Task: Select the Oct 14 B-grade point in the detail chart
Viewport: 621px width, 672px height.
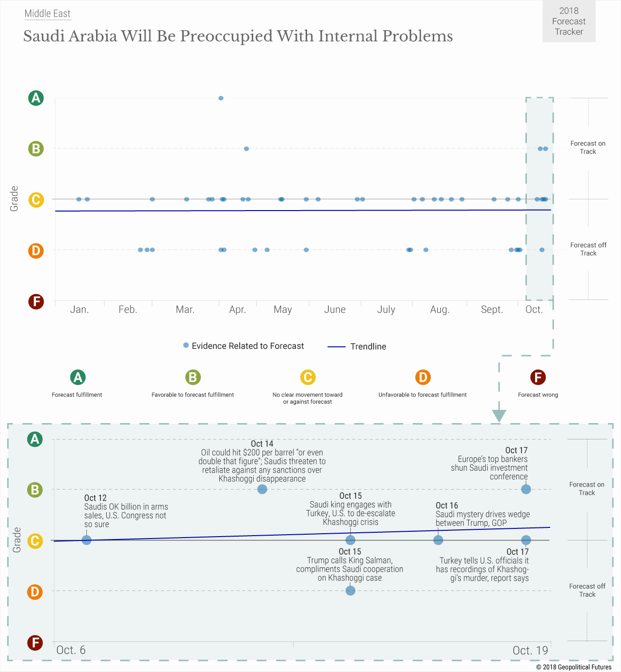Action: point(262,489)
